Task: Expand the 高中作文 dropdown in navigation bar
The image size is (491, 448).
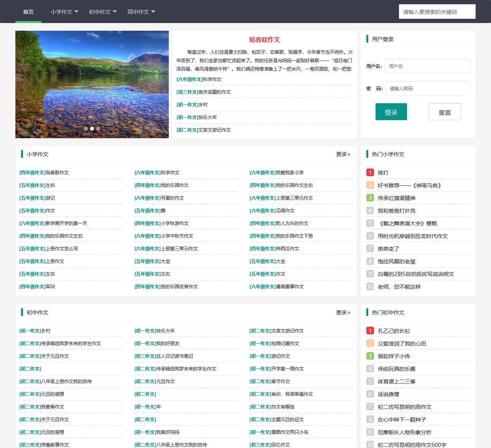Action: tap(141, 12)
